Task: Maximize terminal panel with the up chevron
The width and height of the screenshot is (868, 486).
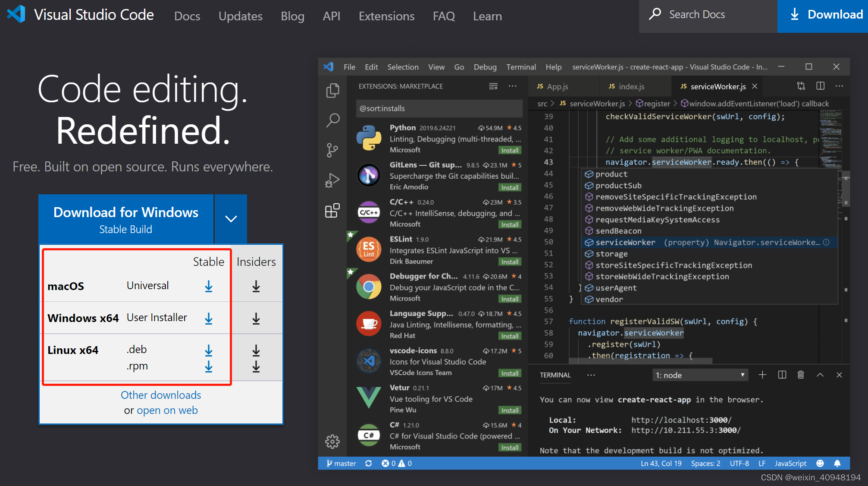Action: [x=820, y=375]
